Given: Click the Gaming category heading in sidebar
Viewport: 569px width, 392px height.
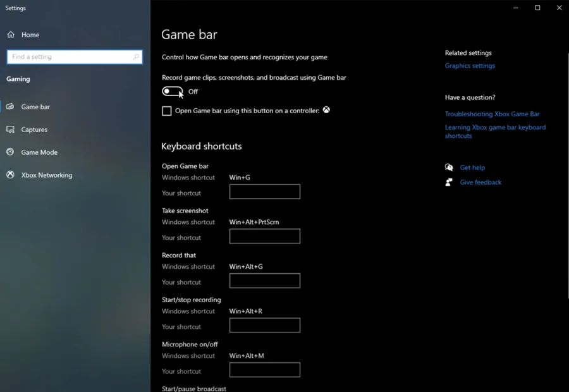Looking at the screenshot, I should [18, 79].
